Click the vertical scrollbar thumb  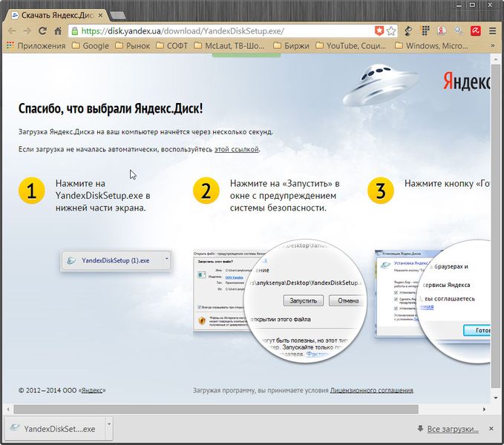(495, 226)
